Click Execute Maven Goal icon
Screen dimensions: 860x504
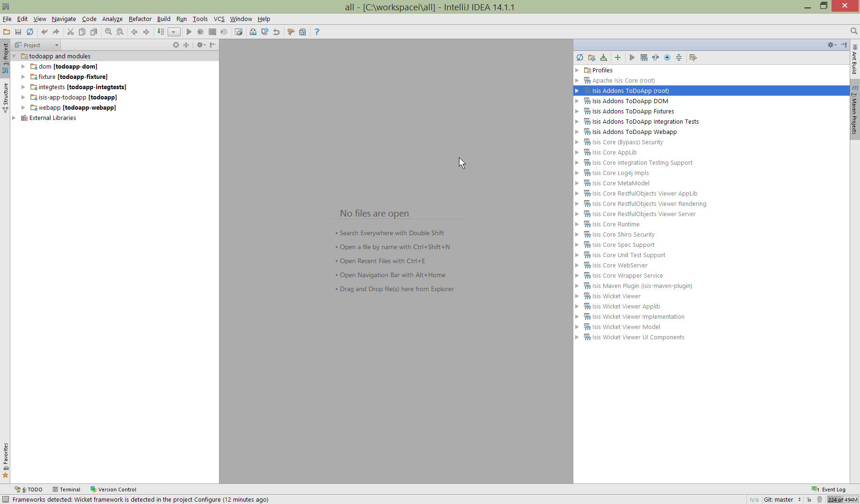pyautogui.click(x=644, y=57)
